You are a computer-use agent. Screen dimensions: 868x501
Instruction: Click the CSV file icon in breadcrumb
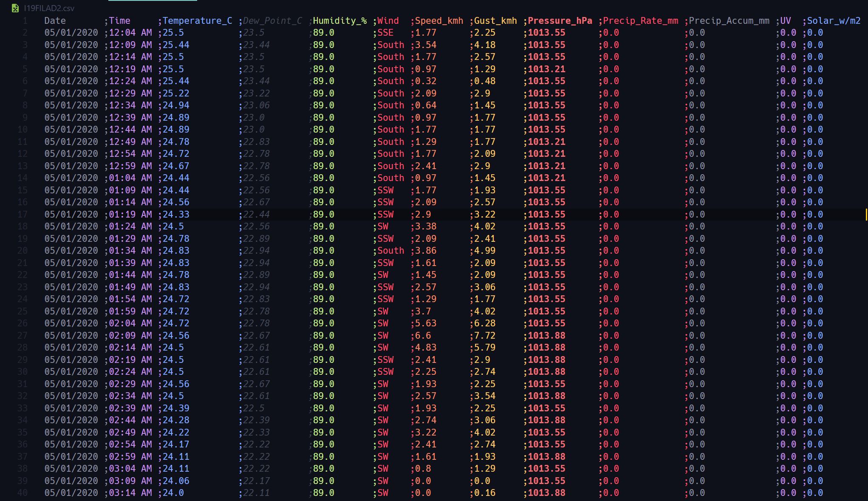15,8
